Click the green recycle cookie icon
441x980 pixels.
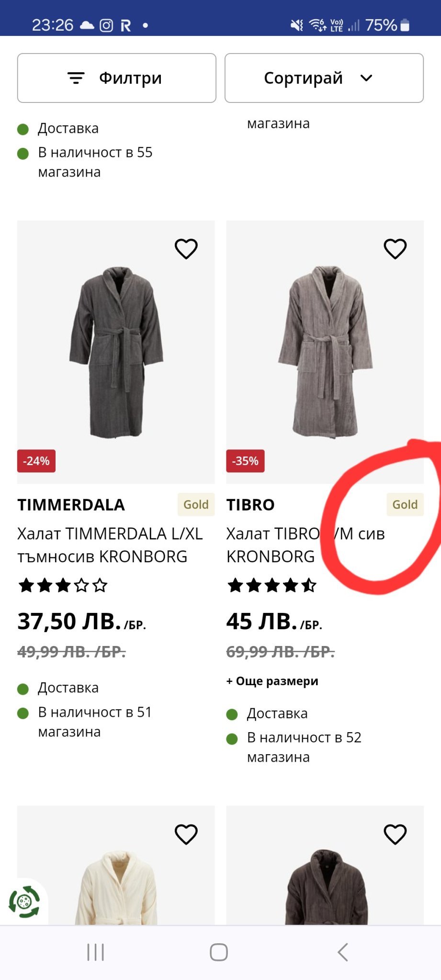pyautogui.click(x=24, y=902)
